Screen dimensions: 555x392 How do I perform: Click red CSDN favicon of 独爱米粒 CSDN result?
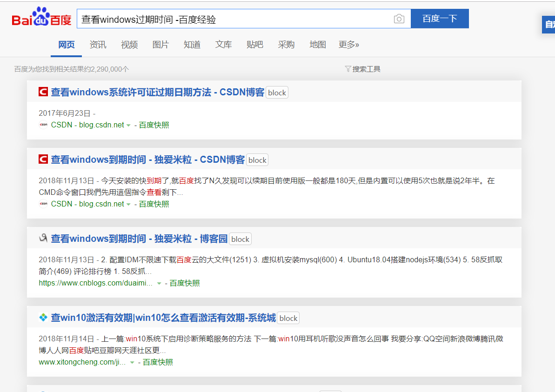pyautogui.click(x=43, y=159)
